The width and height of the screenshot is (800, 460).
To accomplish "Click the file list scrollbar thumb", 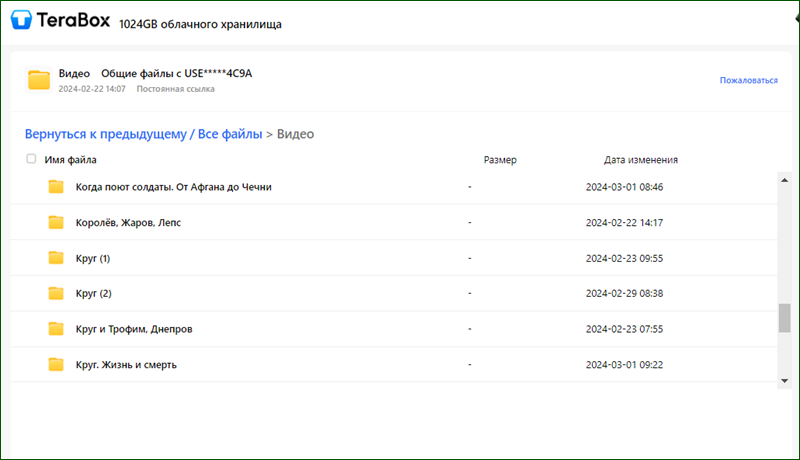I will (x=784, y=318).
